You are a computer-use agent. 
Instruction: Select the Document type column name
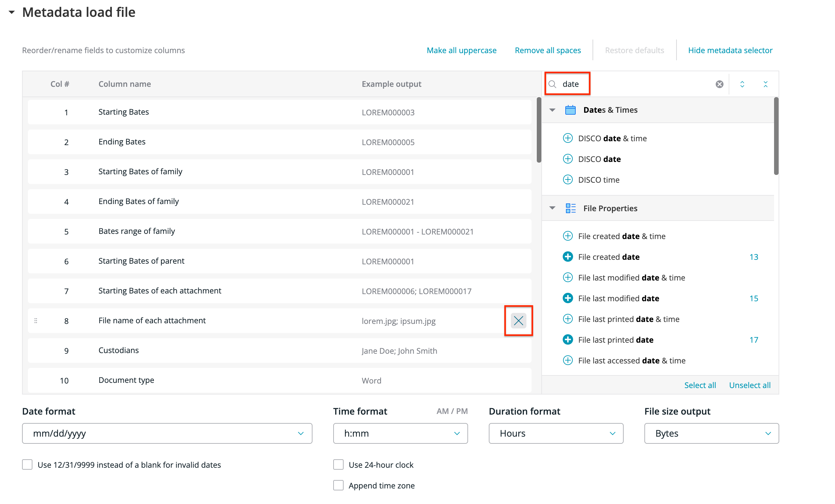[126, 380]
